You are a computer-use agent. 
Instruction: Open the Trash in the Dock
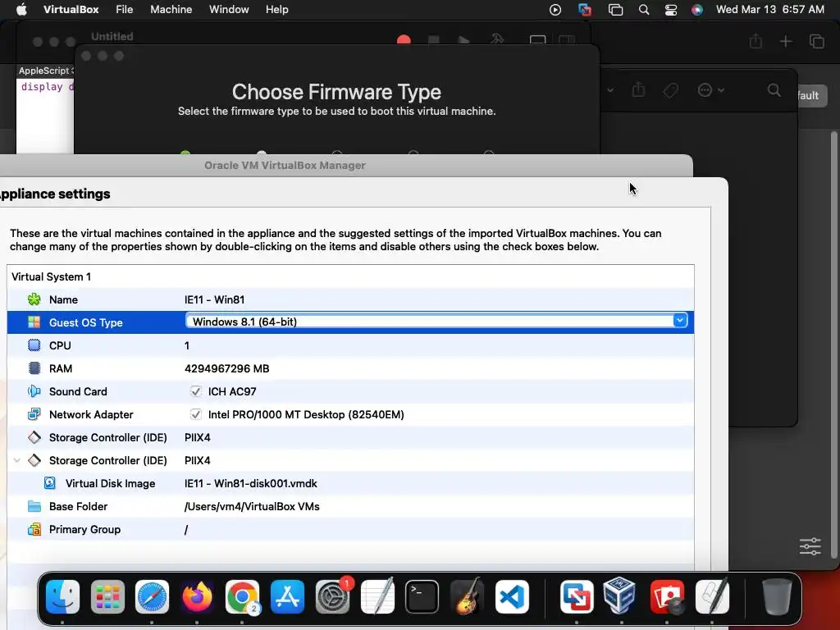click(776, 596)
